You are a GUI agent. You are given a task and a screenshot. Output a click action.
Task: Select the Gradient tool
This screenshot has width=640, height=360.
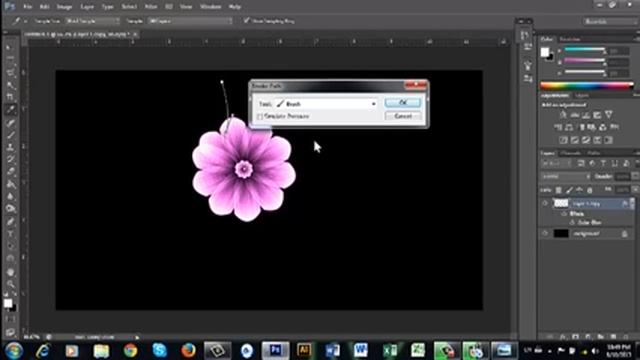(x=10, y=184)
